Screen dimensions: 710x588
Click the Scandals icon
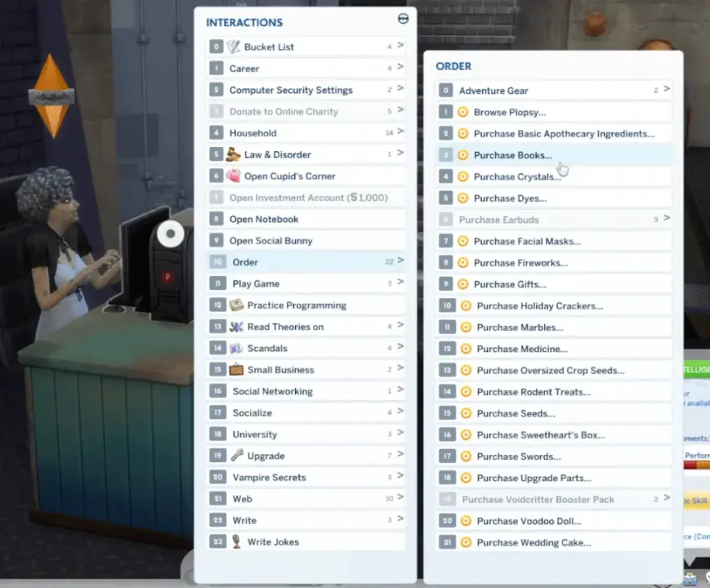(236, 348)
